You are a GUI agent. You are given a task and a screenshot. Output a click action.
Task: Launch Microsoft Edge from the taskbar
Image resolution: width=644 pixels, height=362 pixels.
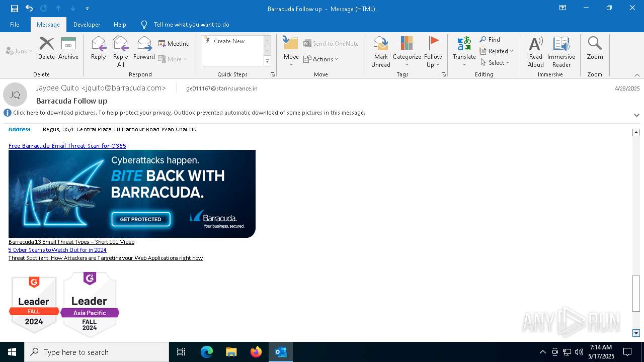[x=207, y=352]
